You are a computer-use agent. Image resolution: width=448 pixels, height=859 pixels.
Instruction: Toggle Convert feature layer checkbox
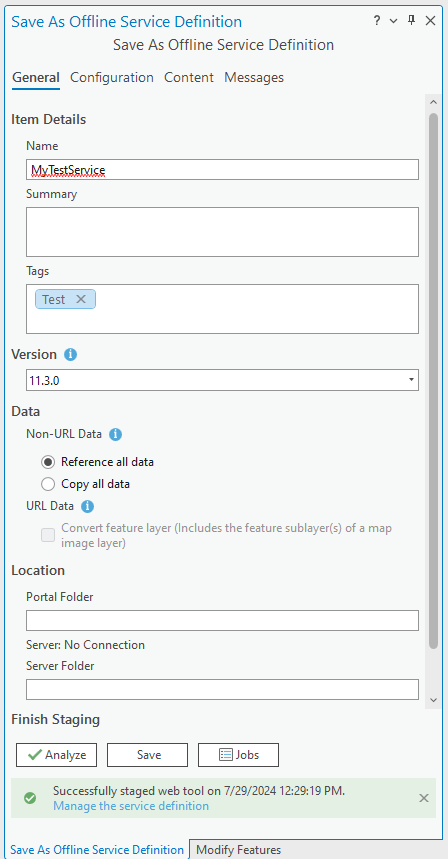point(48,535)
